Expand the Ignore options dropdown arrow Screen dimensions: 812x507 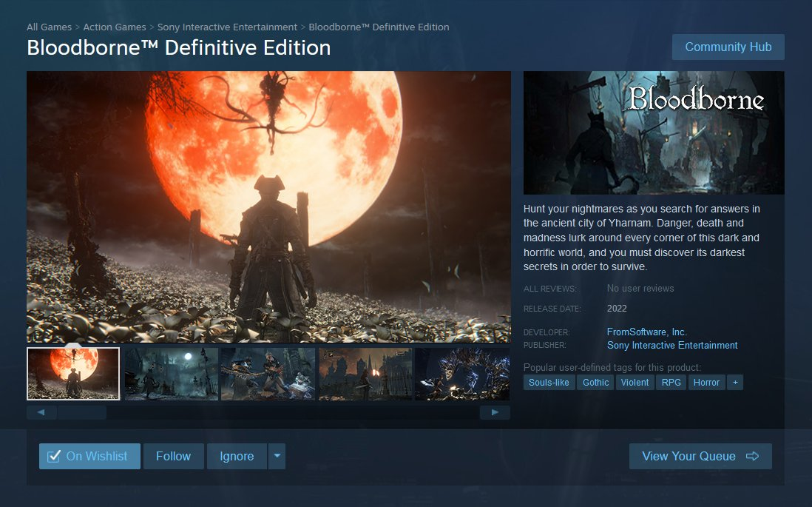point(277,456)
